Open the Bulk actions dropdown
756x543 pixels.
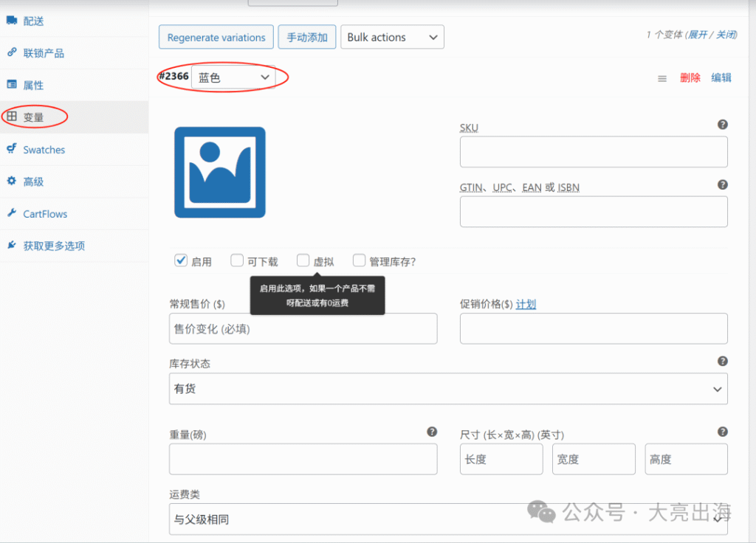click(x=392, y=37)
